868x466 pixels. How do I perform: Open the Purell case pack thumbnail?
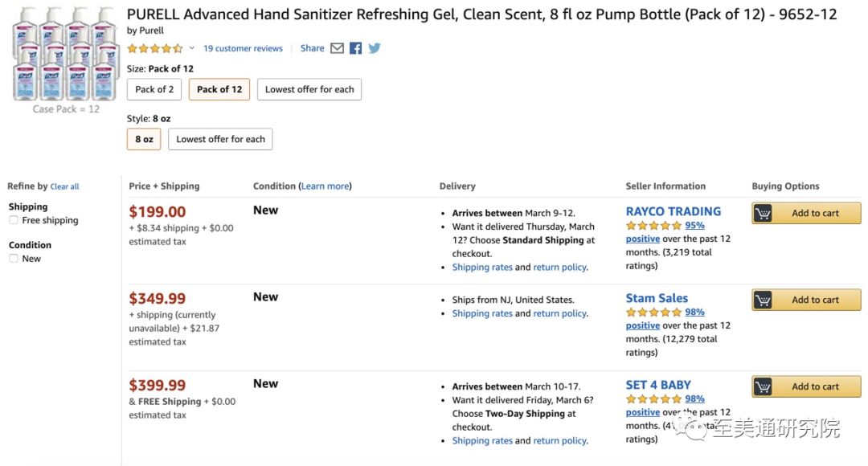[65, 54]
